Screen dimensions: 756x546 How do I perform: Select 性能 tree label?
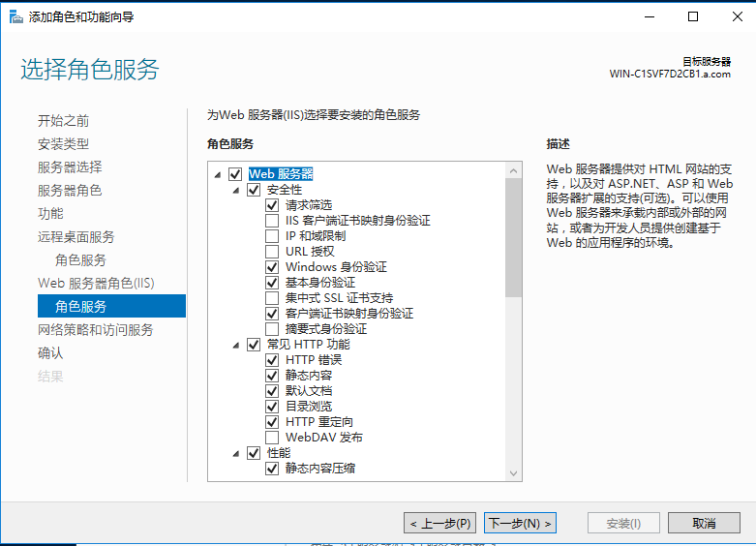(x=279, y=453)
